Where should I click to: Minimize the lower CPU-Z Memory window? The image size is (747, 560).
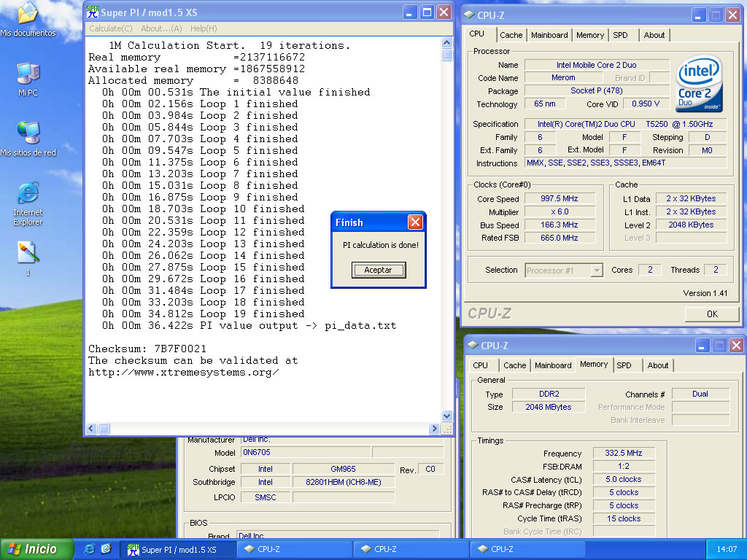[703, 346]
